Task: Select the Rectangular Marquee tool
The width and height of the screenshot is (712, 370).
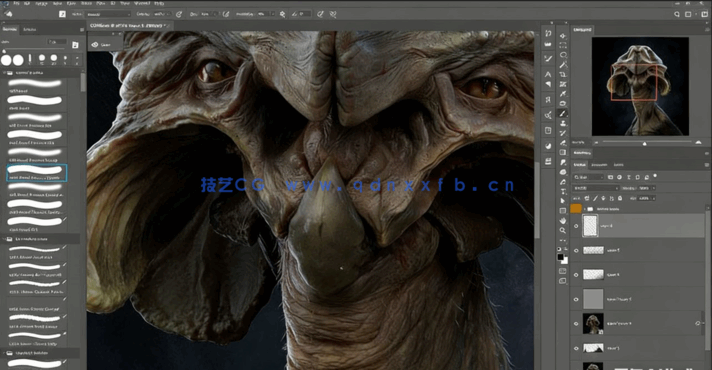Action: coord(563,45)
